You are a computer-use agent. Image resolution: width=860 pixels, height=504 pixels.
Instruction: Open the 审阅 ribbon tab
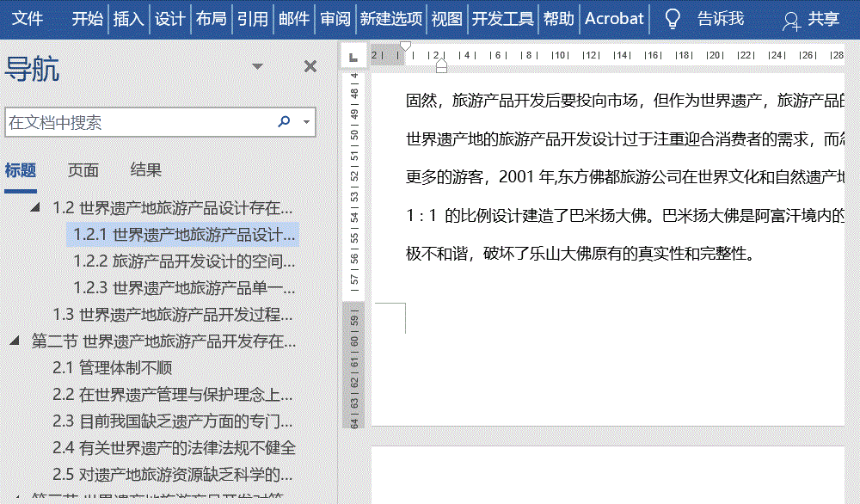click(x=335, y=16)
